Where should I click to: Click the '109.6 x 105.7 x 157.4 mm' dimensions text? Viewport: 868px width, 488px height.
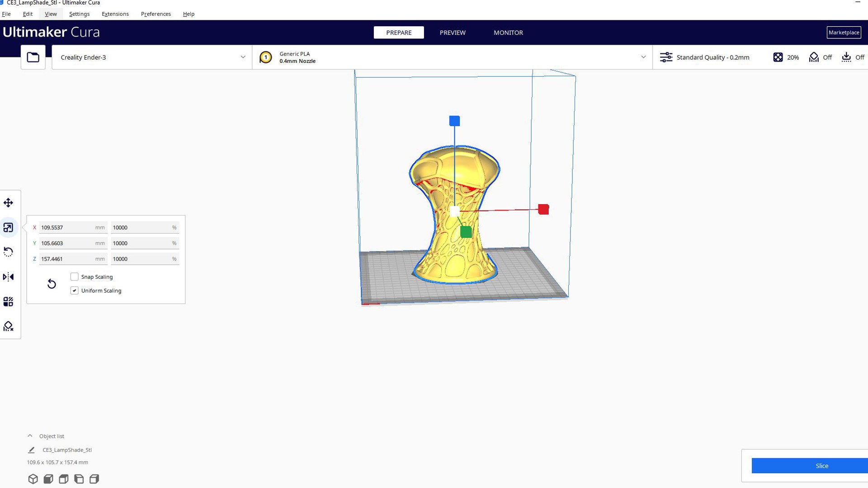(57, 463)
